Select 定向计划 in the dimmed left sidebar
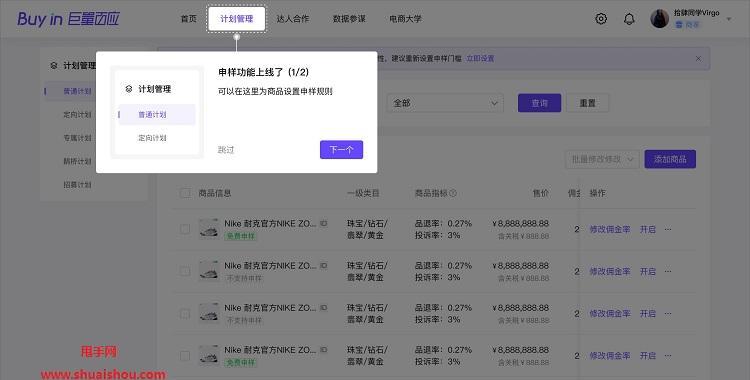This screenshot has width=750, height=380. [x=77, y=114]
